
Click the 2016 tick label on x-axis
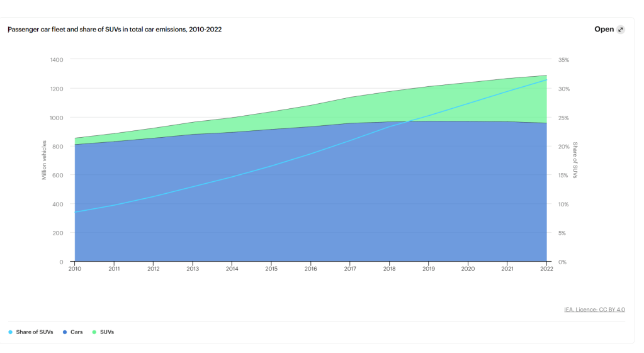(310, 269)
